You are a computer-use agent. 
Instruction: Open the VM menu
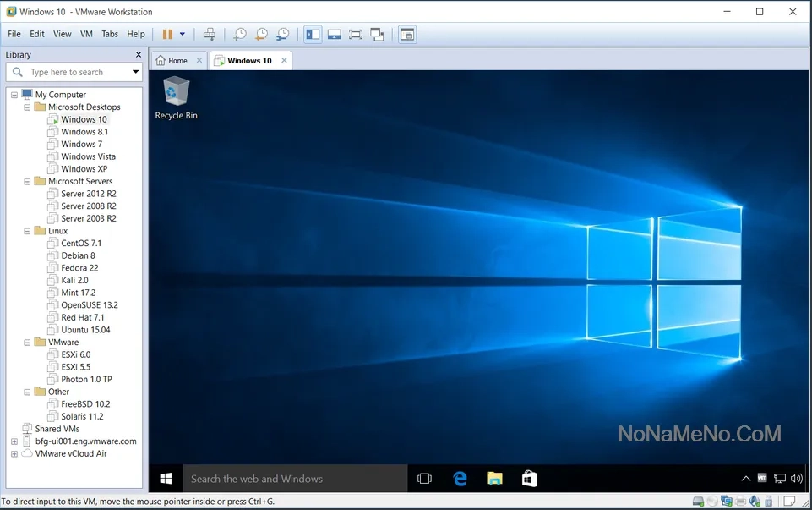point(86,34)
